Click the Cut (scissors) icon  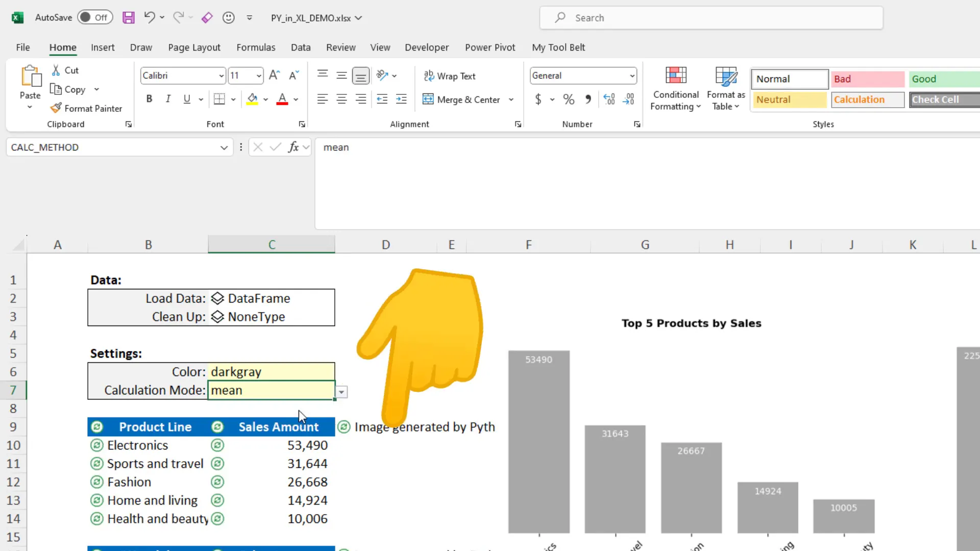[55, 70]
